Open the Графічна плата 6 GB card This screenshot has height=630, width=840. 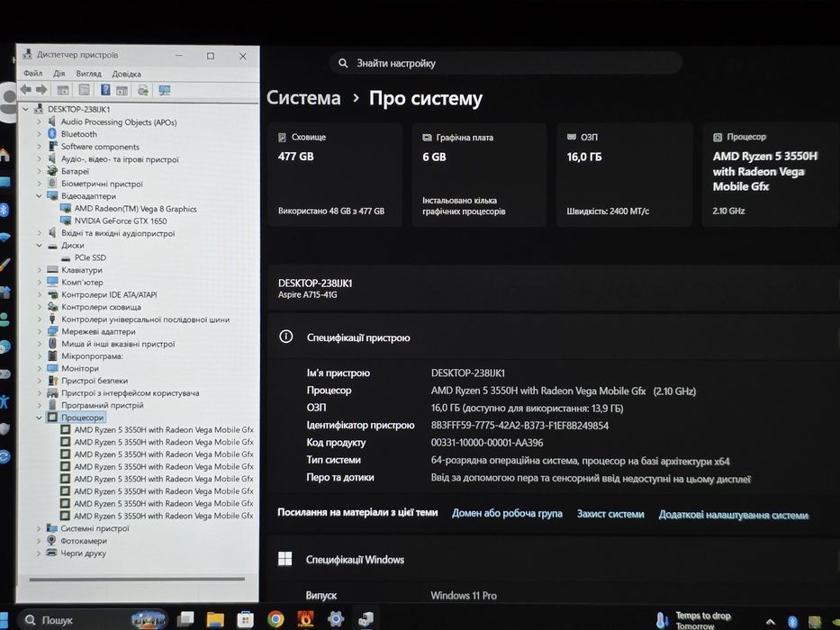pyautogui.click(x=480, y=175)
